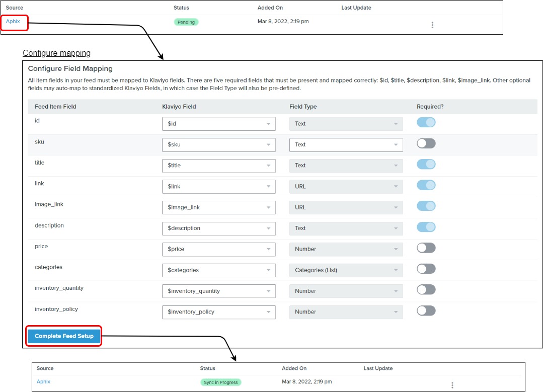Image resolution: width=543 pixels, height=392 pixels.
Task: Turn on the Required toggle for categories
Action: 426,269
